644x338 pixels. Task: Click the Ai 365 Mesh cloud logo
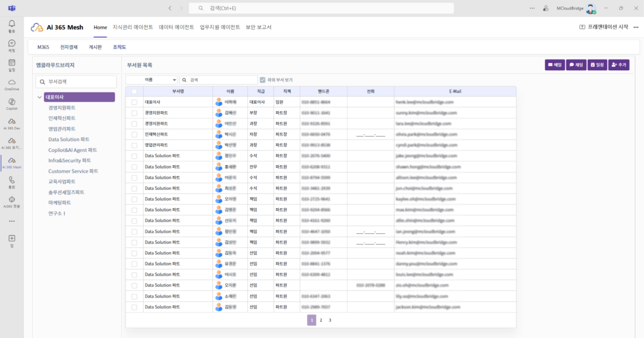coord(37,27)
